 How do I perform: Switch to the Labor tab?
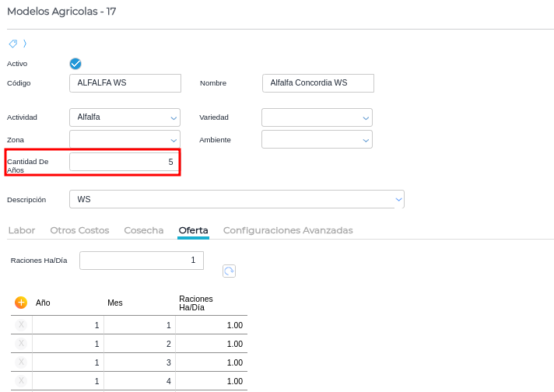point(21,230)
